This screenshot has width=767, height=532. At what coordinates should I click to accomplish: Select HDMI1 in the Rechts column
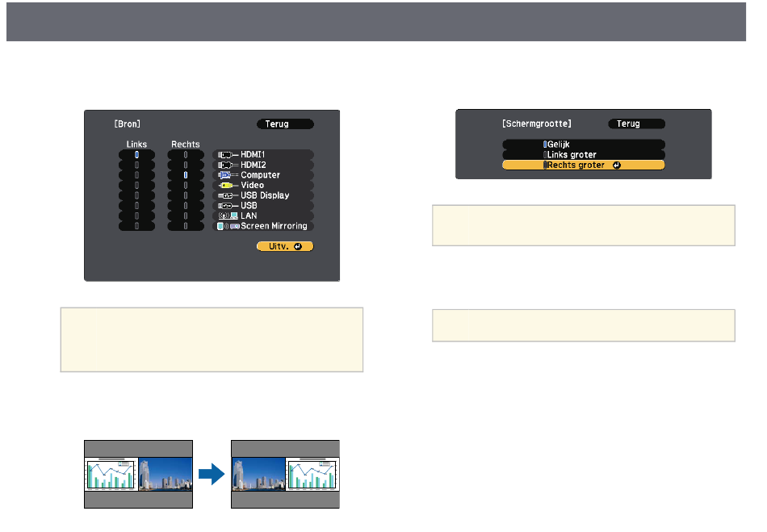click(x=186, y=154)
